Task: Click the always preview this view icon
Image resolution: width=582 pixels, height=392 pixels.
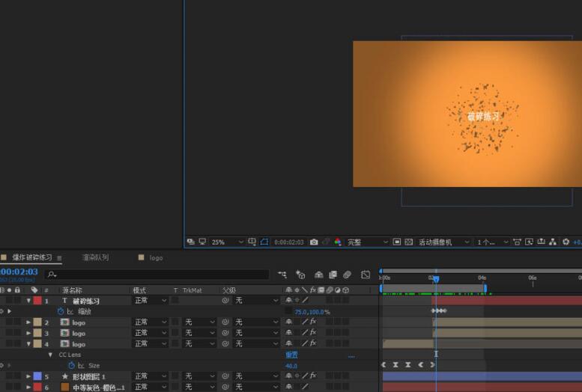Action: point(191,242)
